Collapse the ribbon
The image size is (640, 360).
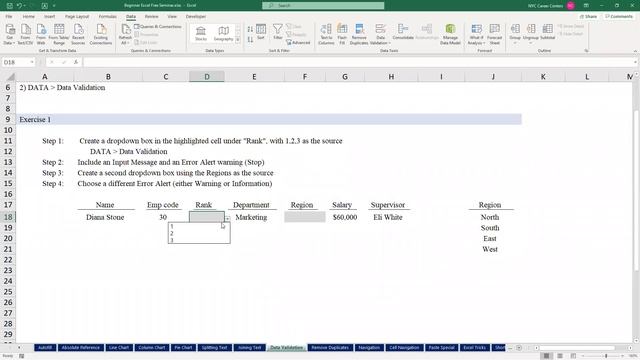635,51
